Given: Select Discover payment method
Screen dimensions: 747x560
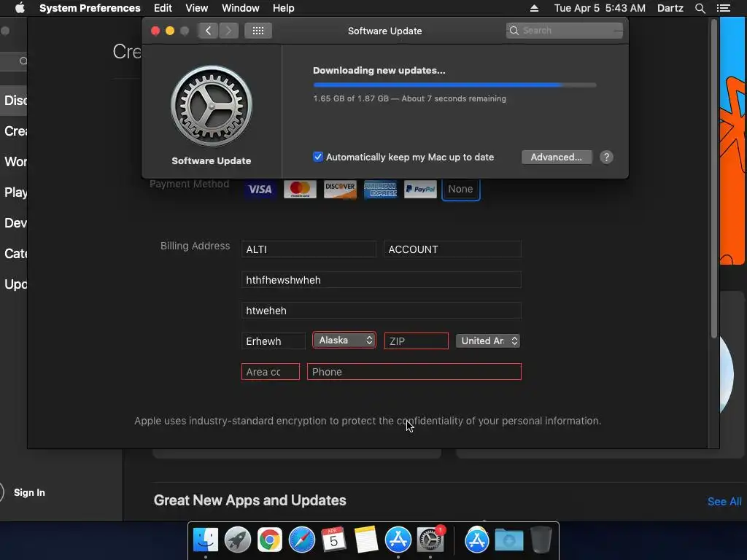Looking at the screenshot, I should click(340, 189).
